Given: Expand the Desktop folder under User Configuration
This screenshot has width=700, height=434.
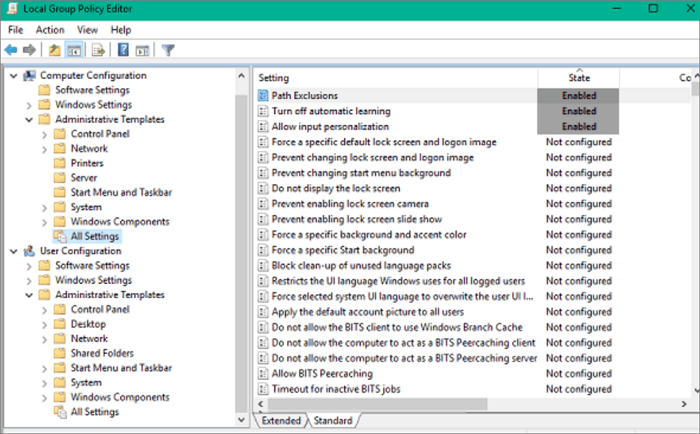Looking at the screenshot, I should click(42, 324).
